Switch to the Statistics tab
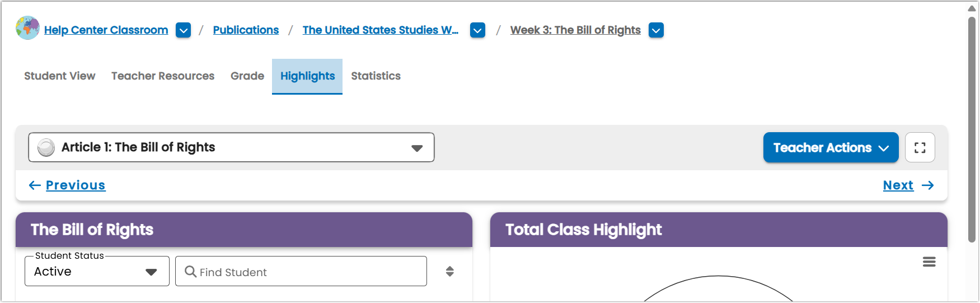Screen dimensions: 980x303 [376, 76]
